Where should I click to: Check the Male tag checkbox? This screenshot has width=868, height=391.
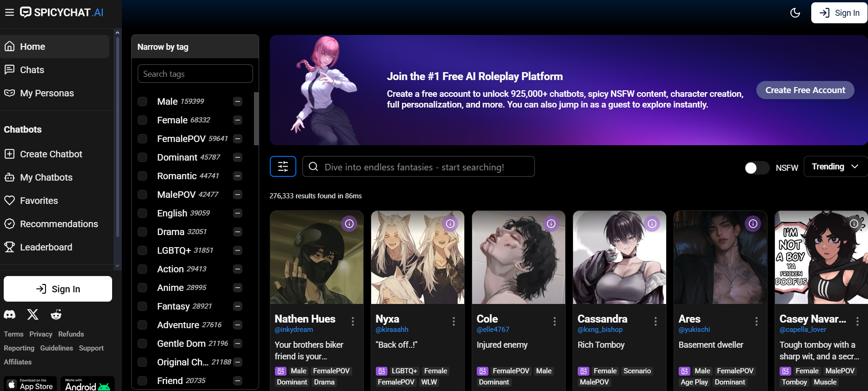coord(142,101)
